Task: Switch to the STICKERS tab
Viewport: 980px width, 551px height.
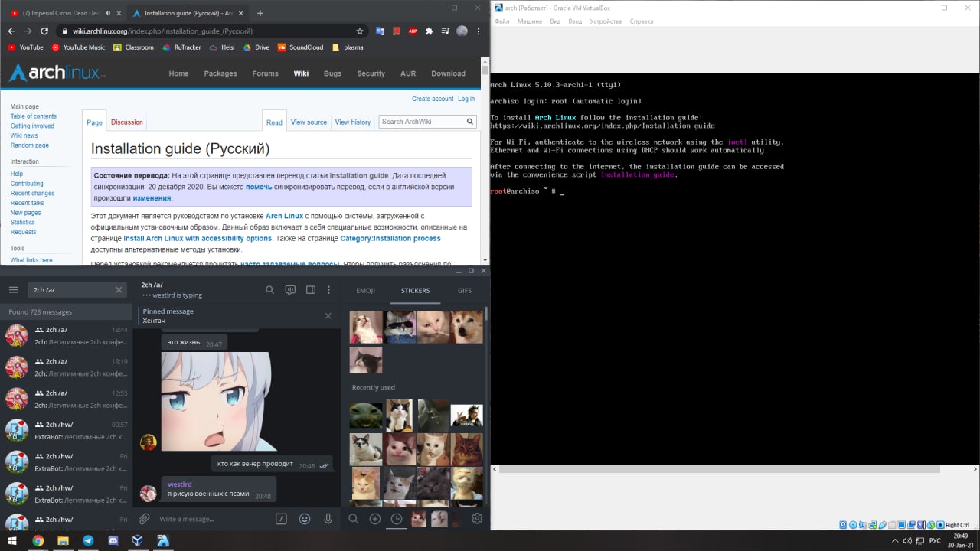Action: [415, 291]
